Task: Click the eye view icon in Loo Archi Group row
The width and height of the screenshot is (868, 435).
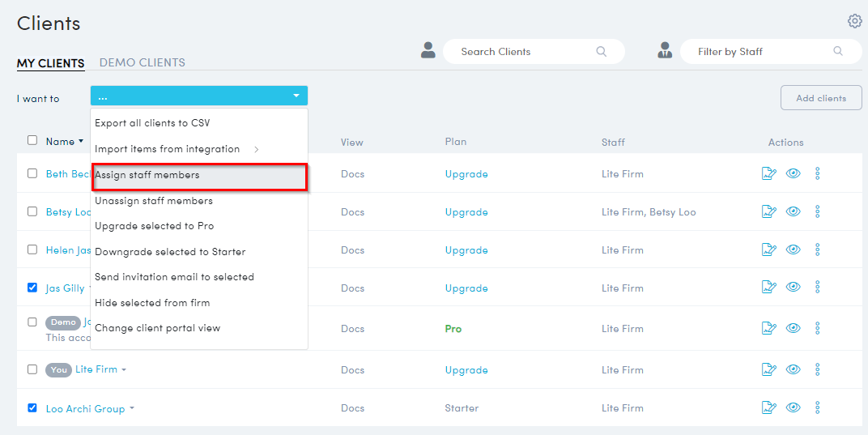Action: [x=794, y=407]
